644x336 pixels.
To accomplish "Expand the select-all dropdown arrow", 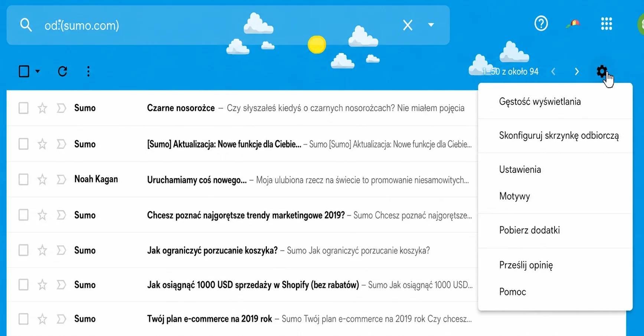I will (x=37, y=71).
